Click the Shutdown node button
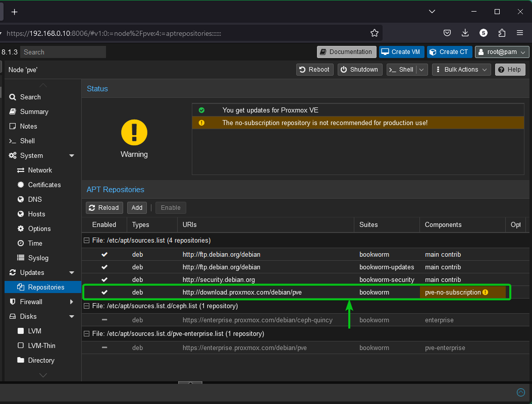The width and height of the screenshot is (532, 404). click(360, 70)
